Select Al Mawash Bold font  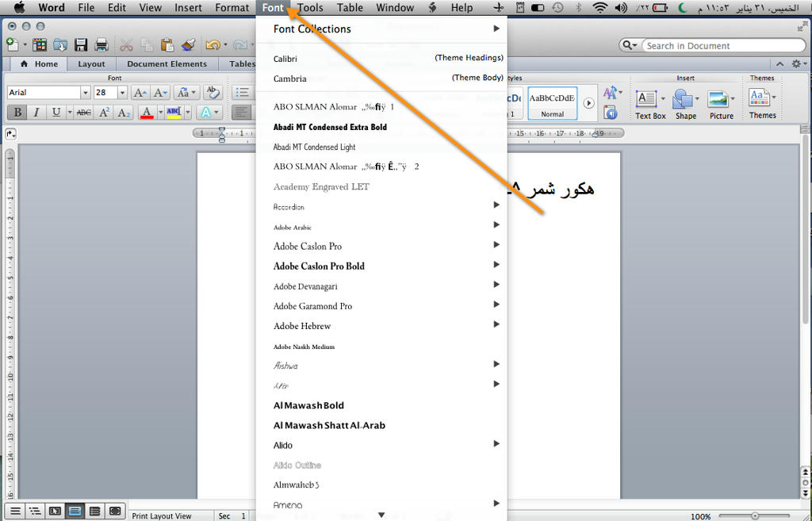tap(381, 405)
